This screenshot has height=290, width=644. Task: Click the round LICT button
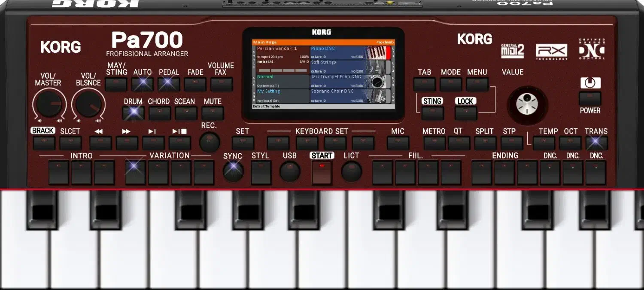[352, 172]
